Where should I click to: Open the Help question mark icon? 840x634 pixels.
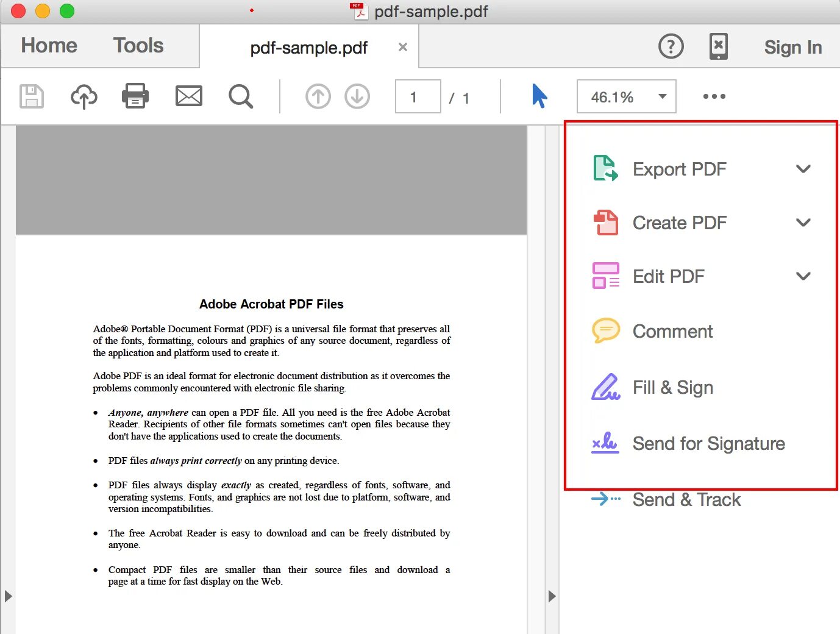point(671,46)
